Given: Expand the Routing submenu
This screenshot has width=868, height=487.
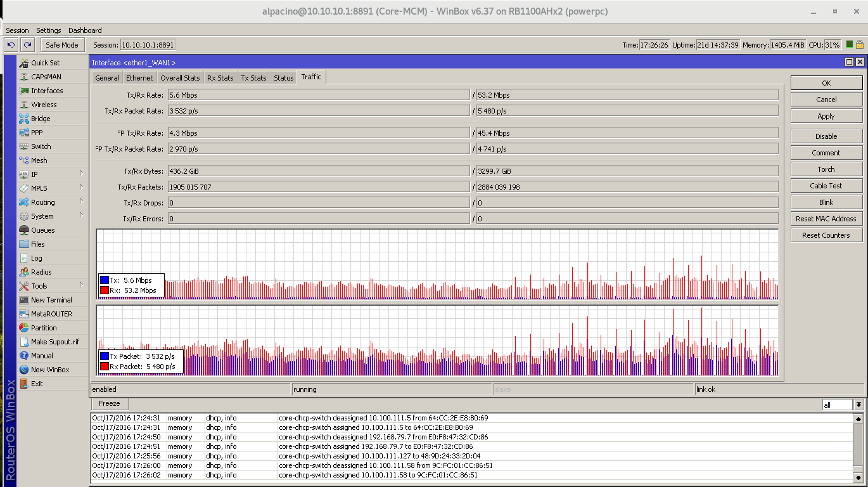Looking at the screenshot, I should pos(81,202).
